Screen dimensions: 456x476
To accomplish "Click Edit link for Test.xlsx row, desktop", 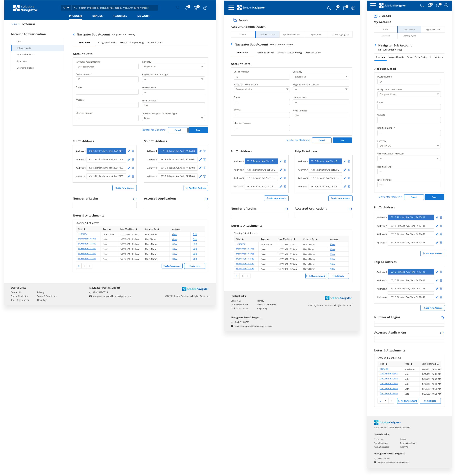I will pos(195,234).
